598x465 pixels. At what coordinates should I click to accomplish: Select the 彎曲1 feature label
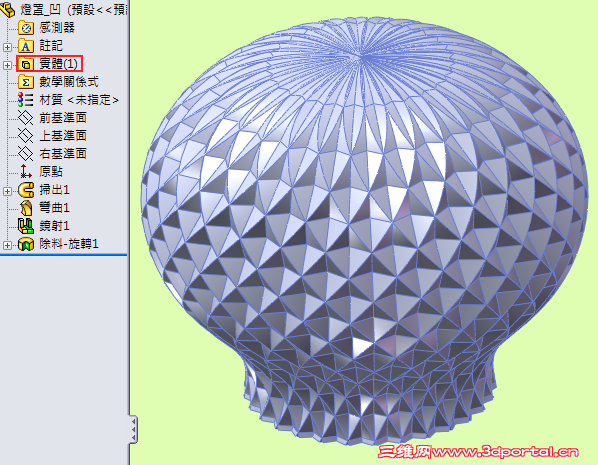54,208
